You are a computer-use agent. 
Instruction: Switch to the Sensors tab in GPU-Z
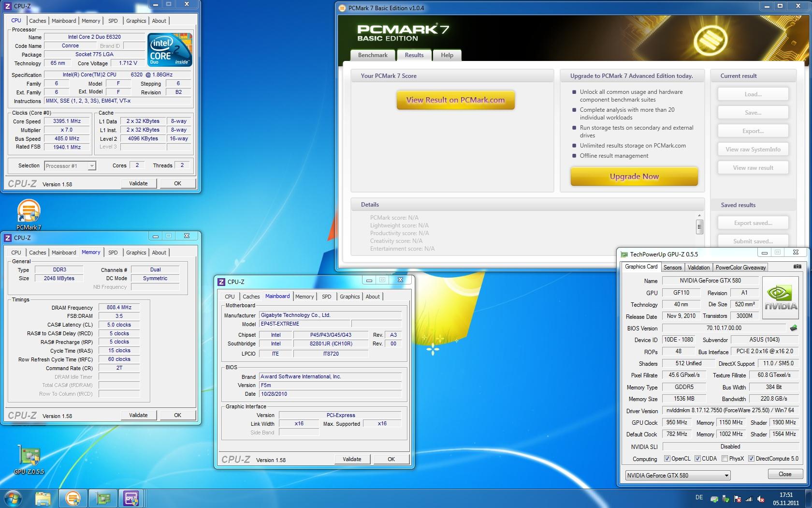click(x=672, y=267)
